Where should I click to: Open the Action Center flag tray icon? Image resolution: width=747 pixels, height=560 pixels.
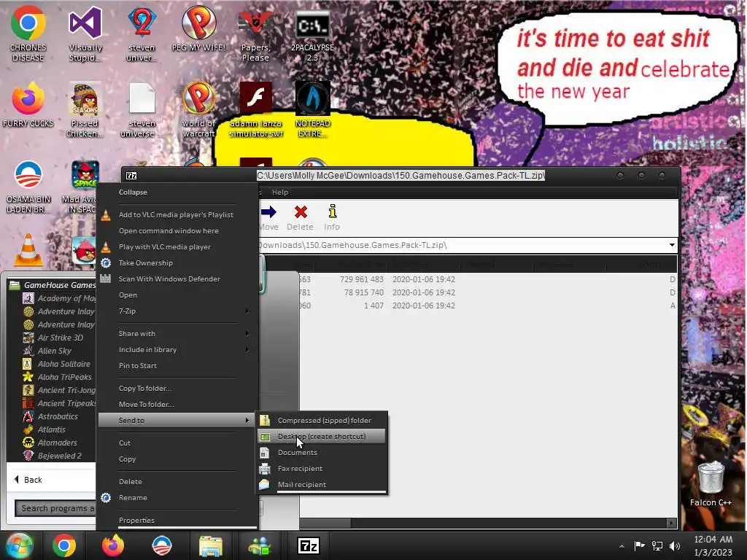tap(639, 545)
